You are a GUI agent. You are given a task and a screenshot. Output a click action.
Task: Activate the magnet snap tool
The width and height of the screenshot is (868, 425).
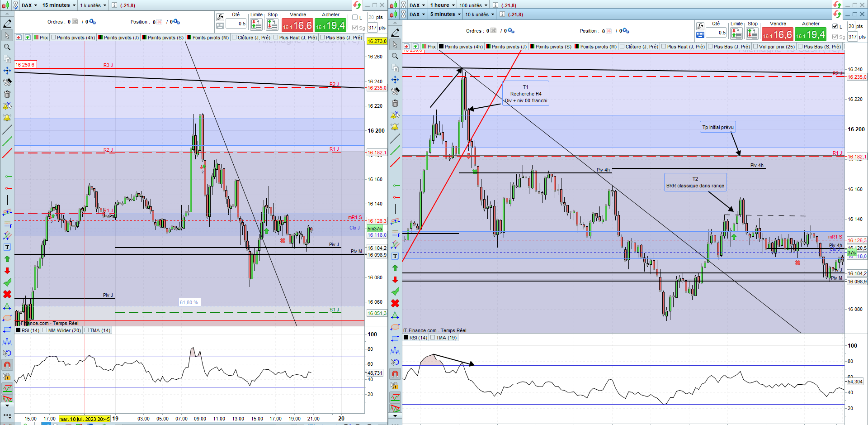coord(7,365)
